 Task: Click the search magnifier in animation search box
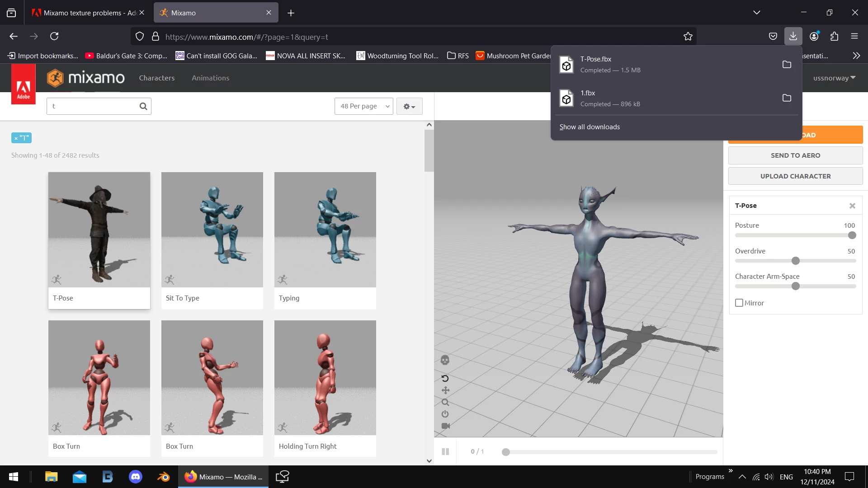143,106
